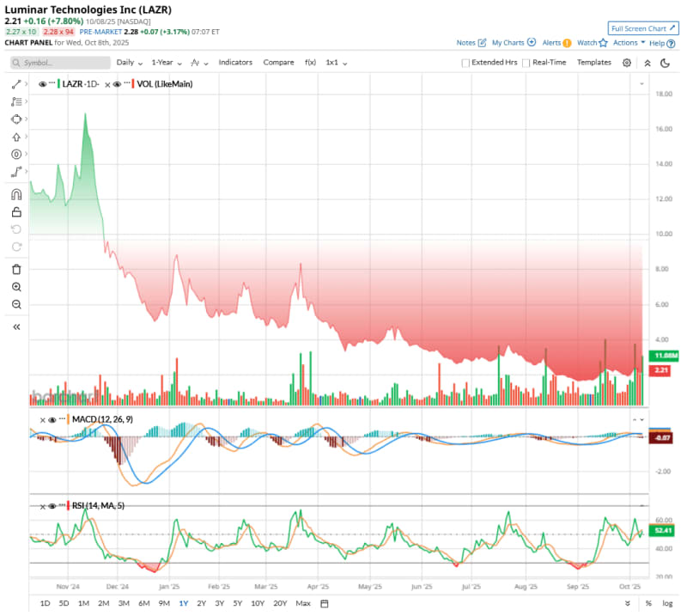687x616 pixels.
Task: Type in the Symbol search field
Action: 60,63
